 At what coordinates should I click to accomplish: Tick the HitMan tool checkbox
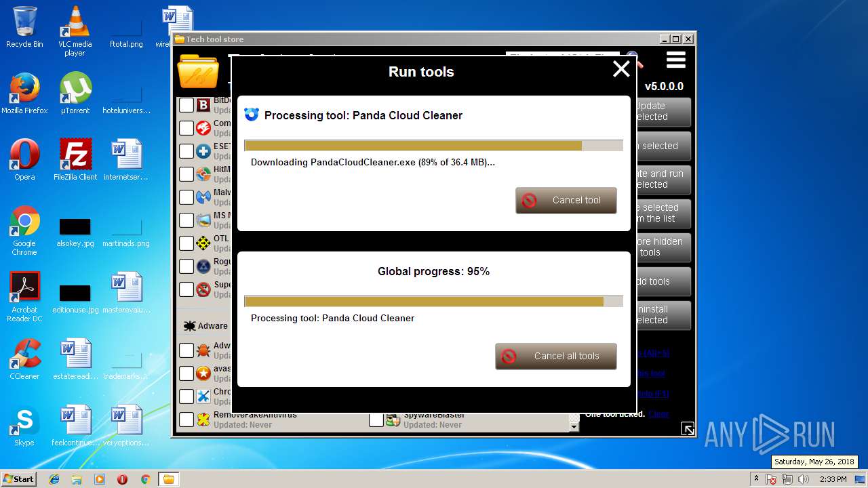(x=186, y=174)
